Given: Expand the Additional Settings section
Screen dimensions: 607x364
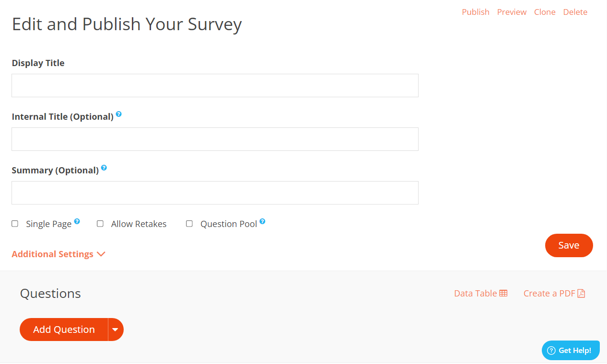Looking at the screenshot, I should click(52, 254).
